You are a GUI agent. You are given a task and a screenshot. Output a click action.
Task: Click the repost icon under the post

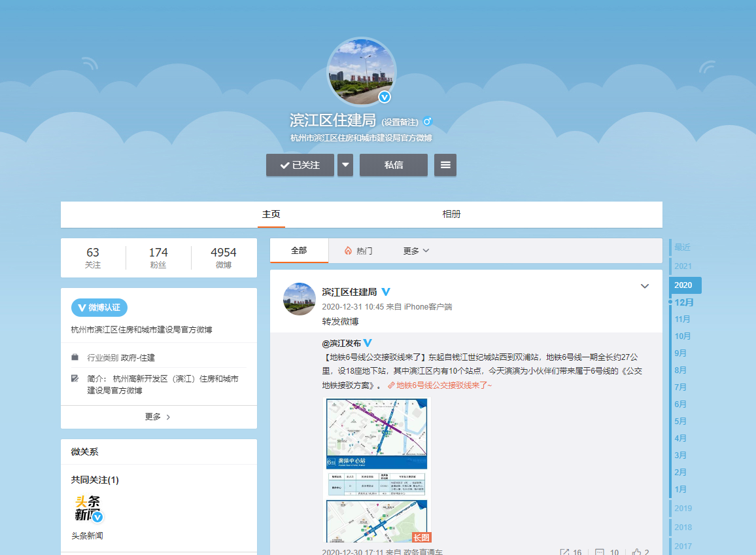click(565, 552)
